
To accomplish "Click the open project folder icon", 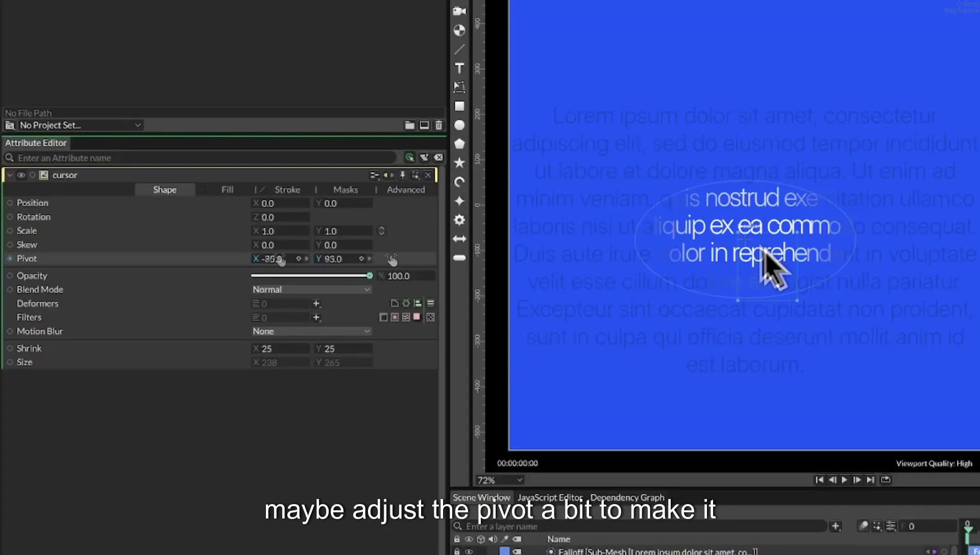I will [x=409, y=125].
